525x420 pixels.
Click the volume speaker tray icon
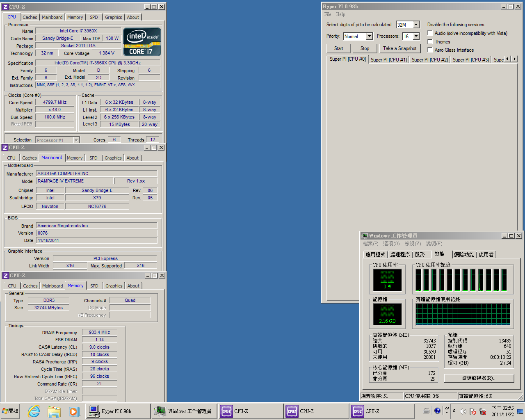pos(463,411)
